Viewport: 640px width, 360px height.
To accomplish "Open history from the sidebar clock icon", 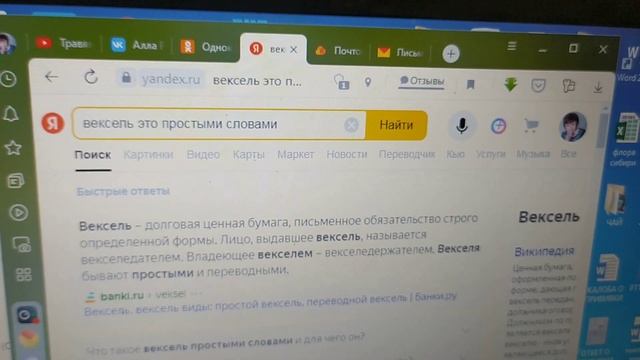I will coord(8,79).
